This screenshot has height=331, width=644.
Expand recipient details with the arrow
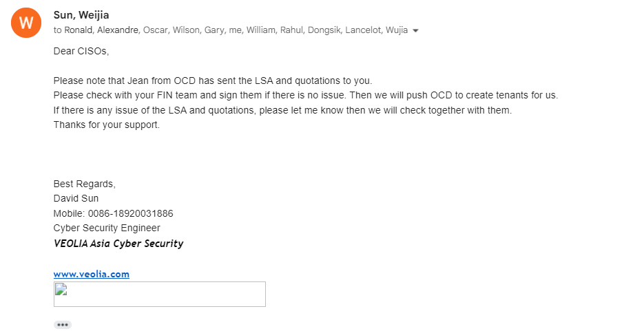point(415,31)
